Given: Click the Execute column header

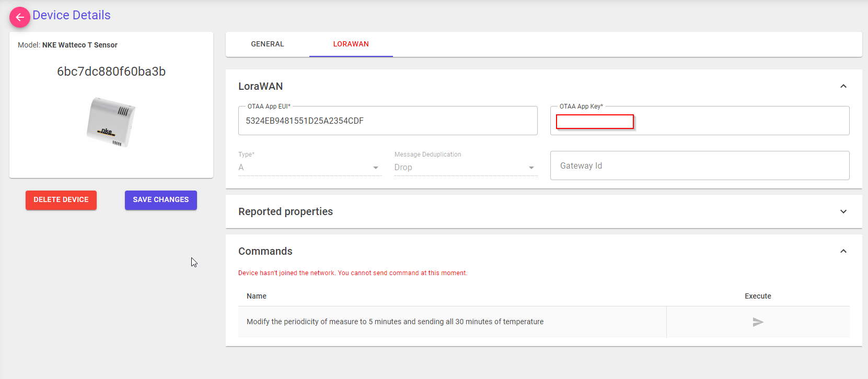Looking at the screenshot, I should [x=758, y=296].
